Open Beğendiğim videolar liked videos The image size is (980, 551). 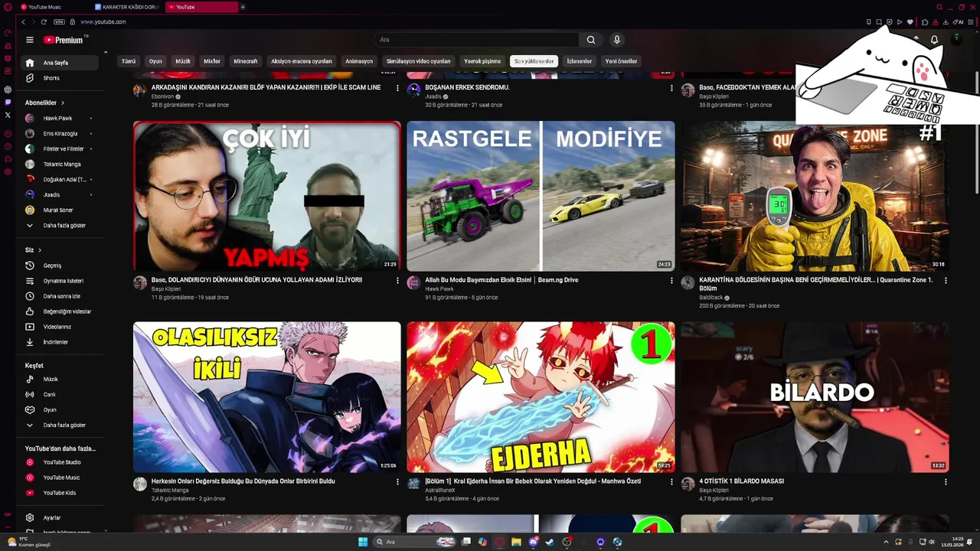[x=67, y=311]
